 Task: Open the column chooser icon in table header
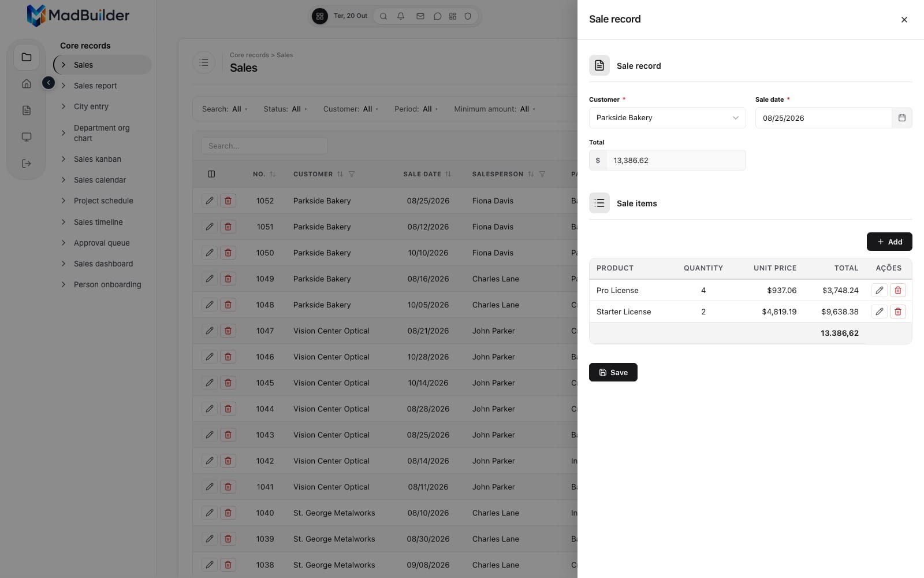click(211, 174)
